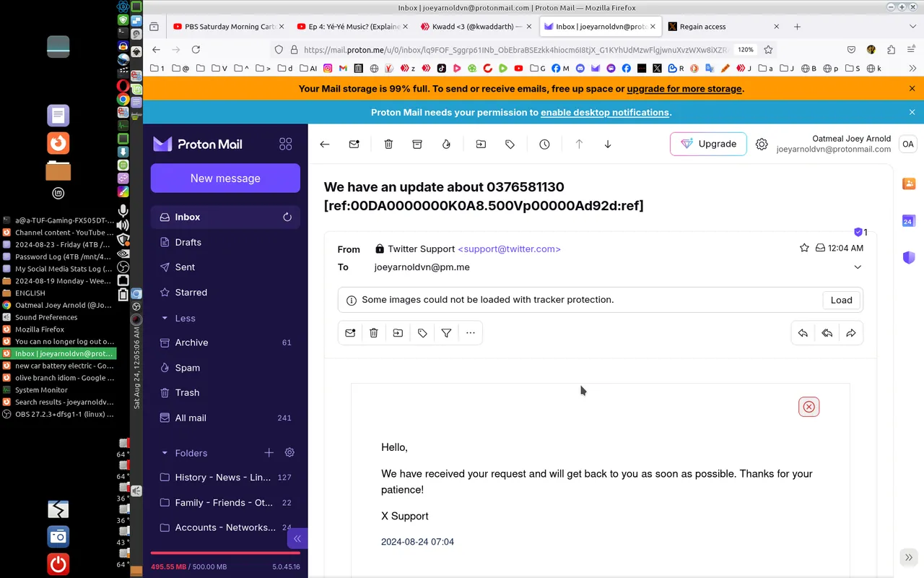Image resolution: width=924 pixels, height=578 pixels.
Task: Open the Starred folder
Action: tap(225, 293)
